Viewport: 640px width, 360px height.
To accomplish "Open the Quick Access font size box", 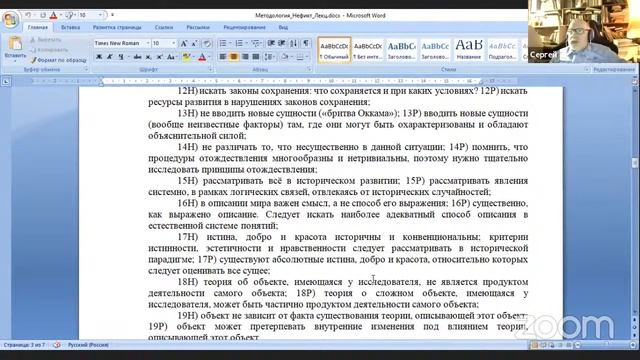I will (x=90, y=15).
